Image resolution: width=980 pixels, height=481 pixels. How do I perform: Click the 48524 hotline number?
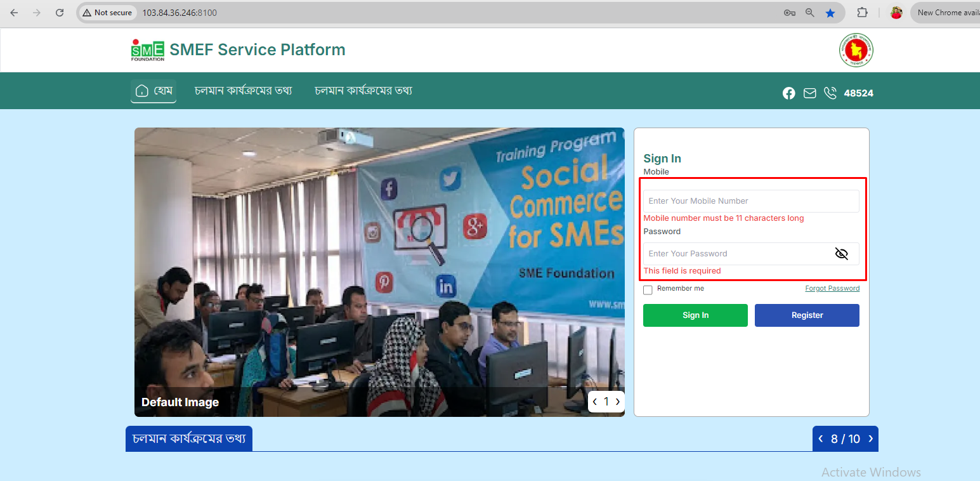click(x=859, y=93)
